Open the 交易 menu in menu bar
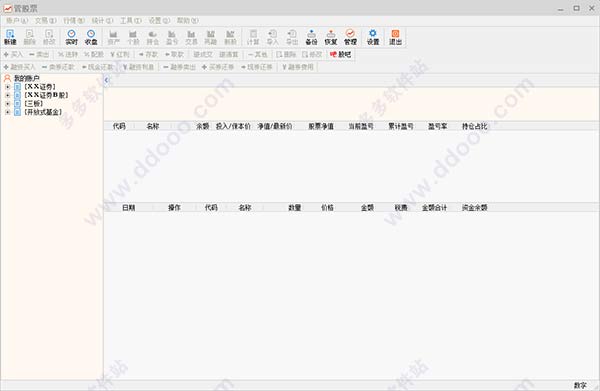This screenshot has height=391, width=600. [45, 21]
